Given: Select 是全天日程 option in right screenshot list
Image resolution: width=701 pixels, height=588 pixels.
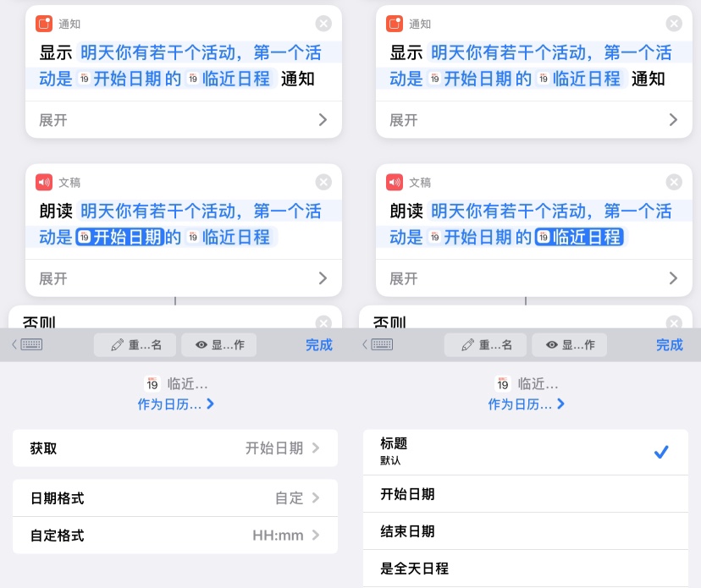Looking at the screenshot, I should point(526,569).
